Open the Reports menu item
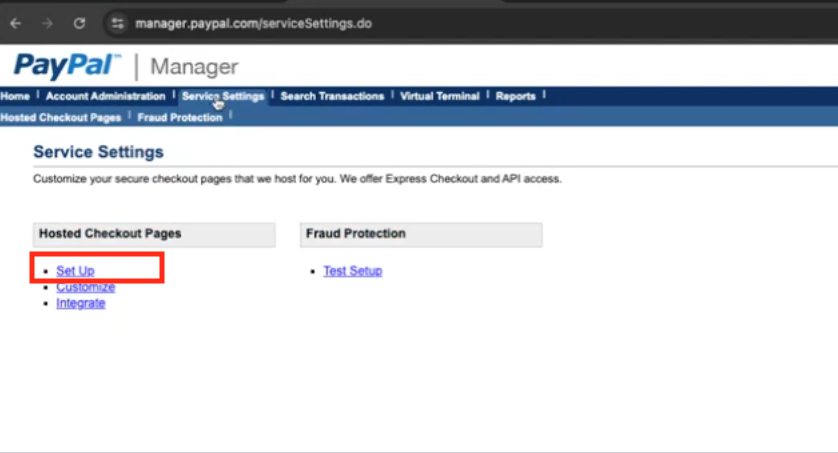This screenshot has height=453, width=838. tap(515, 96)
